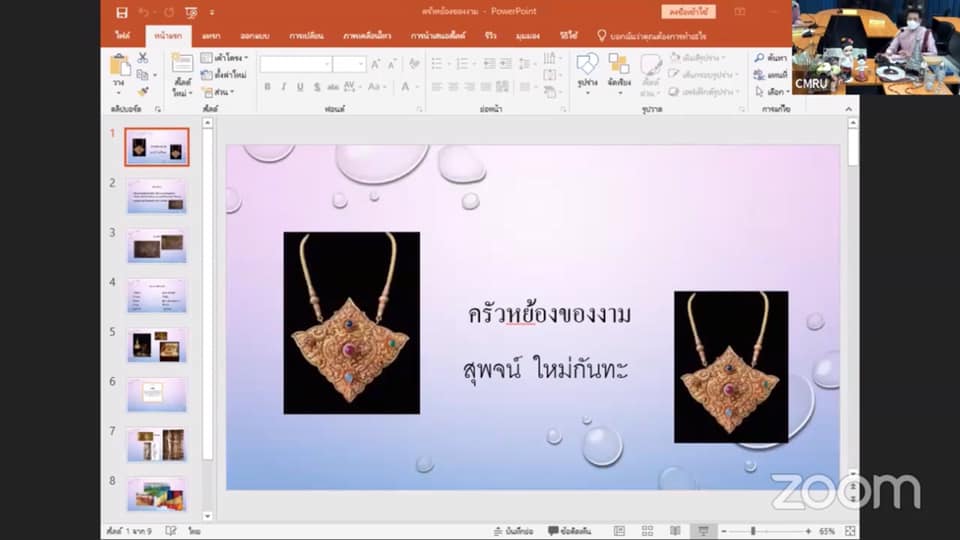The height and width of the screenshot is (540, 960).
Task: Click the Fit slide to window icon
Action: pos(848,531)
